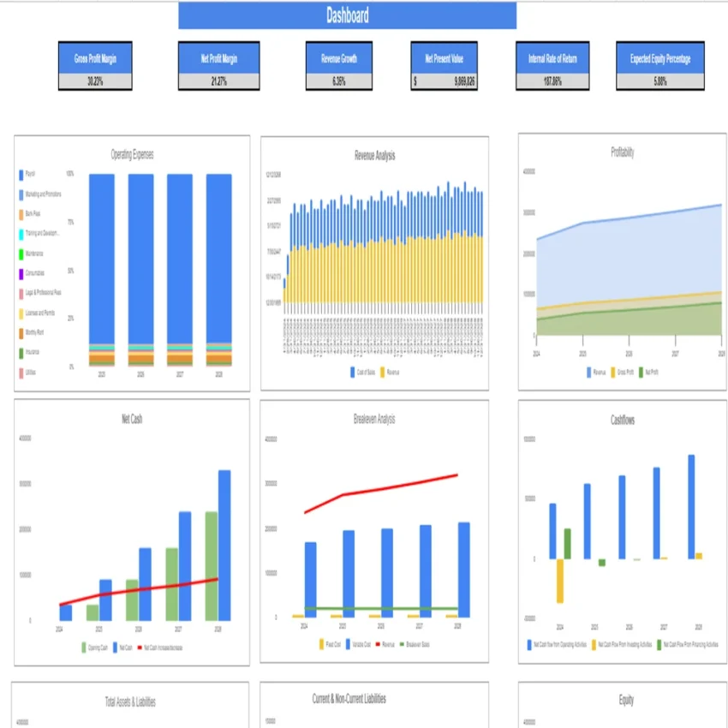Click the Internal Rate of Return button
This screenshot has width=728, height=728.
coord(553,58)
